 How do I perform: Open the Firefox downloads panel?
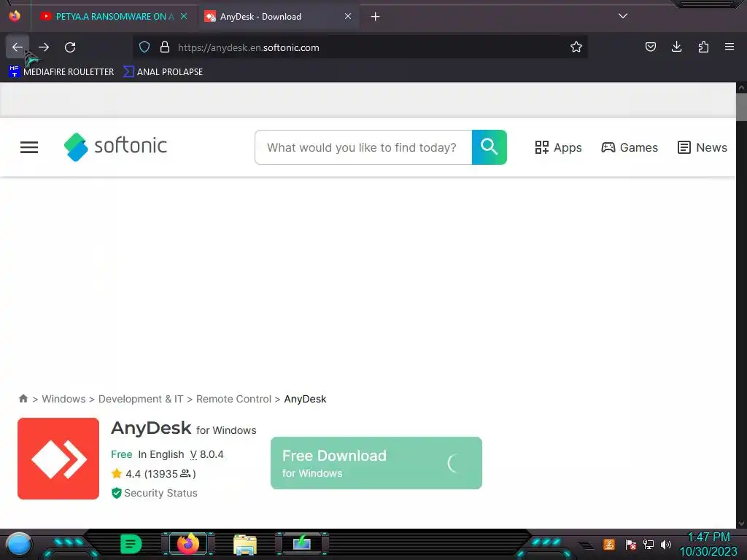click(676, 47)
